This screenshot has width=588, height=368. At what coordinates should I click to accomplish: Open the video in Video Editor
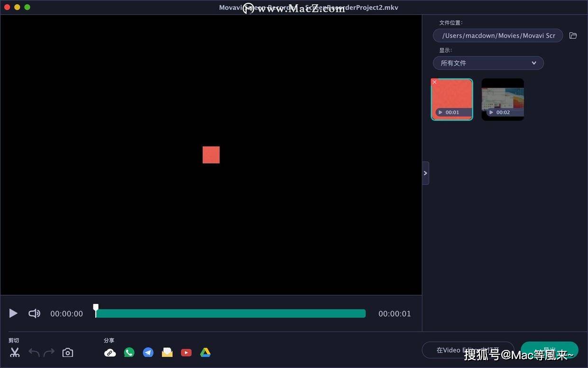469,350
